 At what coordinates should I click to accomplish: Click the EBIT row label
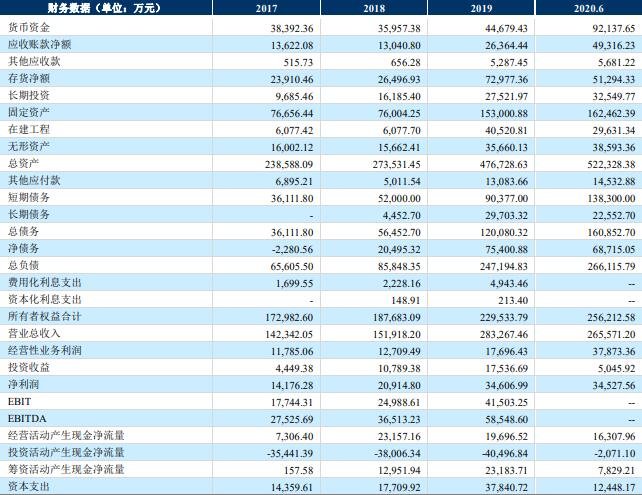19,402
